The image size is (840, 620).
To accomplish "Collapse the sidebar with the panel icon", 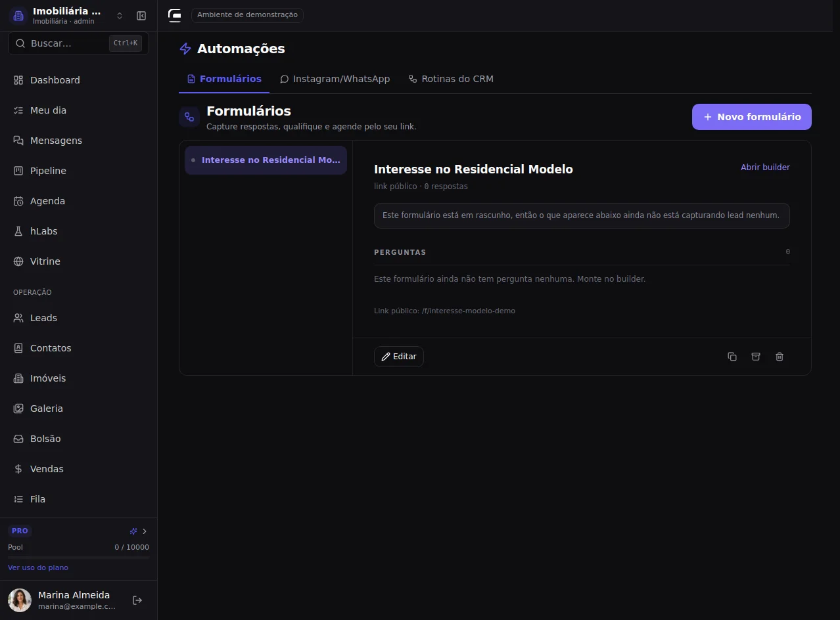I will 141,16.
